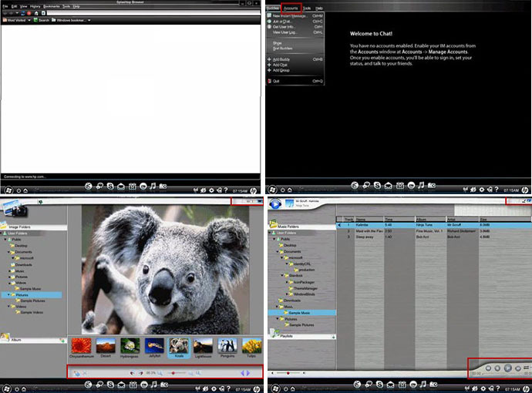
Task: Click the email launcher icon below browser window
Action: tap(121, 186)
